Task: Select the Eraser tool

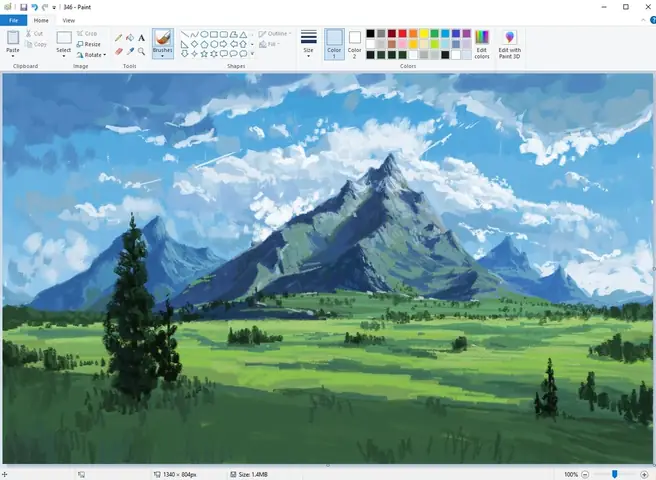Action: pyautogui.click(x=119, y=51)
